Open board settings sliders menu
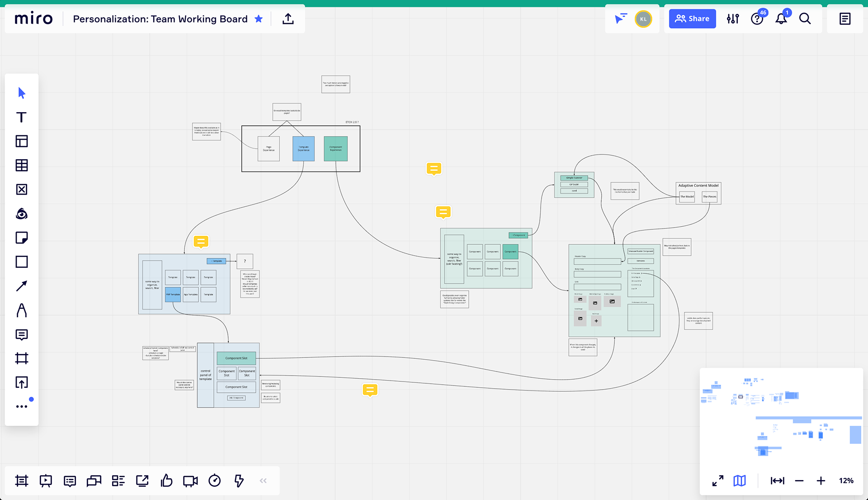868x500 pixels. click(732, 19)
